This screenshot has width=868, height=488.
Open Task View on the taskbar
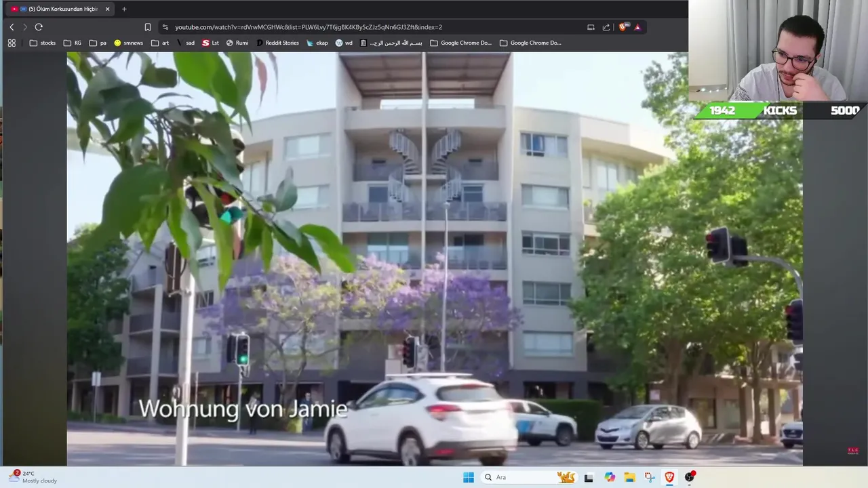tap(588, 477)
